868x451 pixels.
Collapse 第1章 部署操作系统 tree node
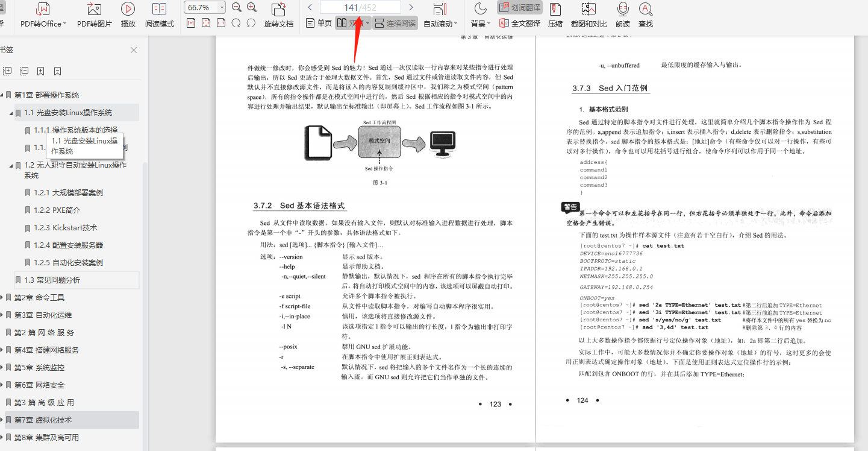[2, 95]
